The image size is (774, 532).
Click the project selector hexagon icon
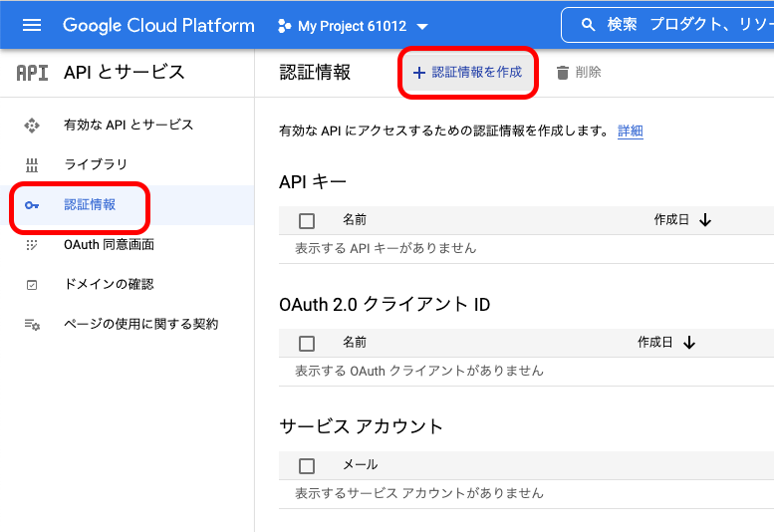pos(284,26)
